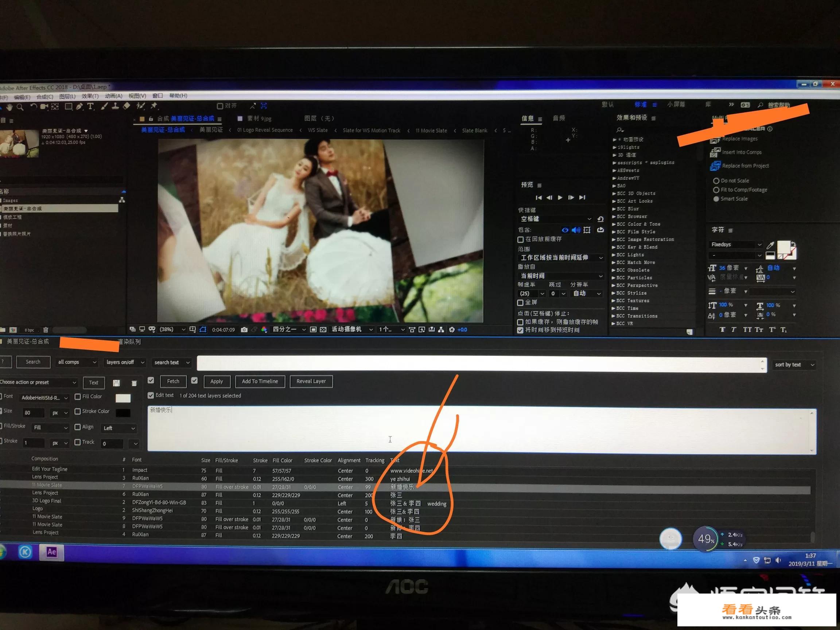Open the 帮助(H) menu
This screenshot has width=840, height=630.
click(x=178, y=96)
